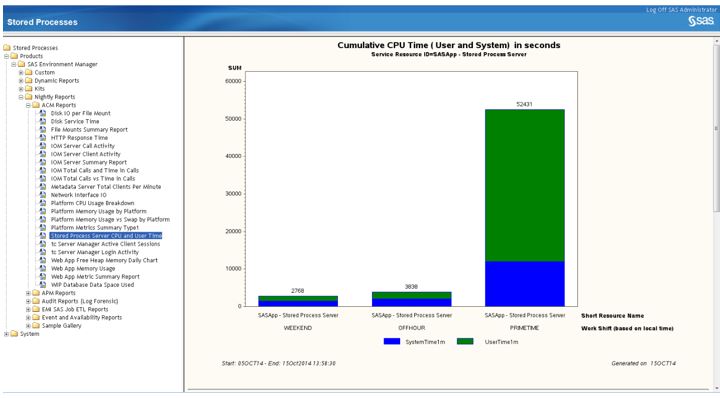Open IOM Total Calls vs Time in Calls

93,179
